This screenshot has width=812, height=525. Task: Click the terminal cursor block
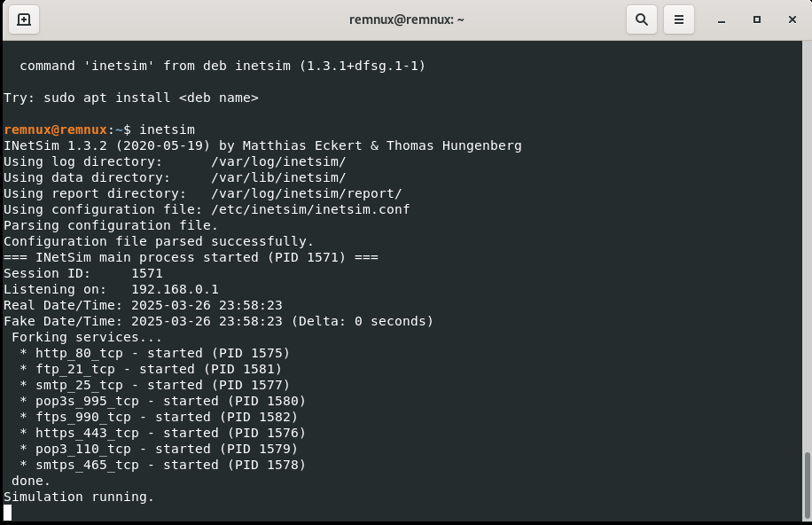(8, 513)
